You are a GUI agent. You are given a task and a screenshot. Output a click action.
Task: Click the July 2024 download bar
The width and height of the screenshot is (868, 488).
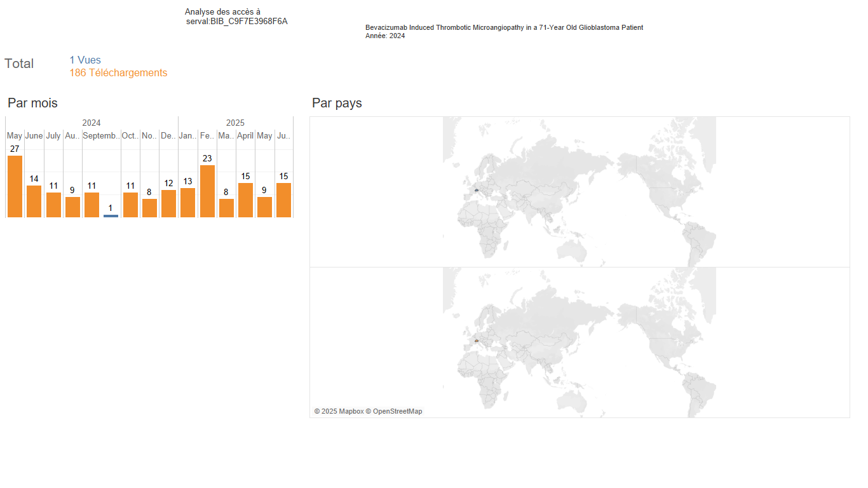coord(53,205)
